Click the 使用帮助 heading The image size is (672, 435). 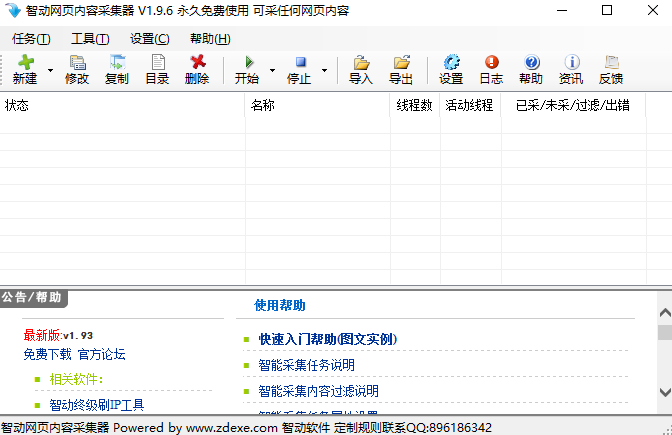280,305
